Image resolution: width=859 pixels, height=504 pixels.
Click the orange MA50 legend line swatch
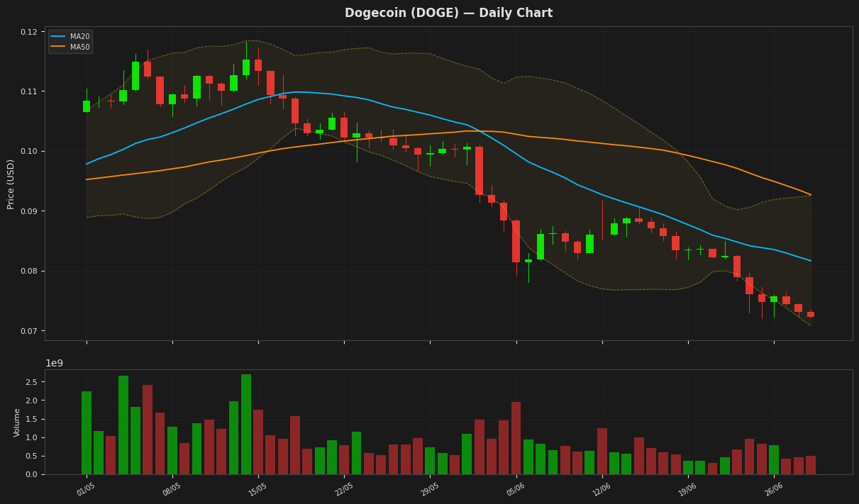click(58, 47)
